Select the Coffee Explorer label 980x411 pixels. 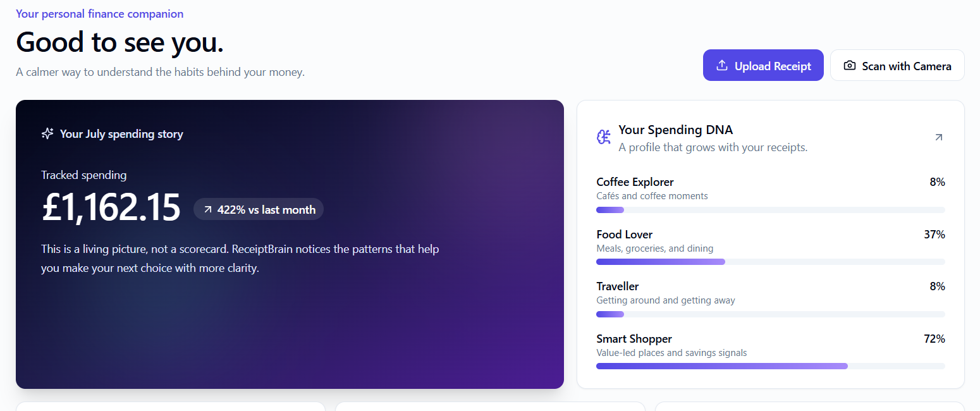[x=635, y=182]
